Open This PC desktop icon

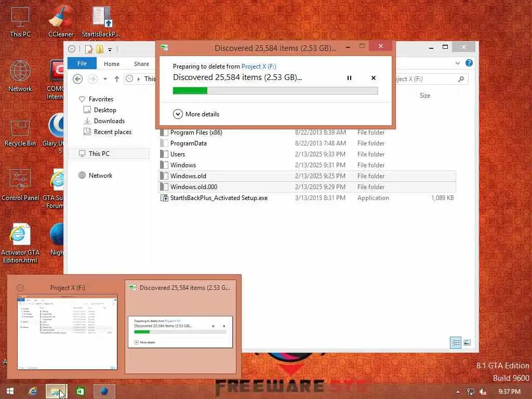(20, 21)
